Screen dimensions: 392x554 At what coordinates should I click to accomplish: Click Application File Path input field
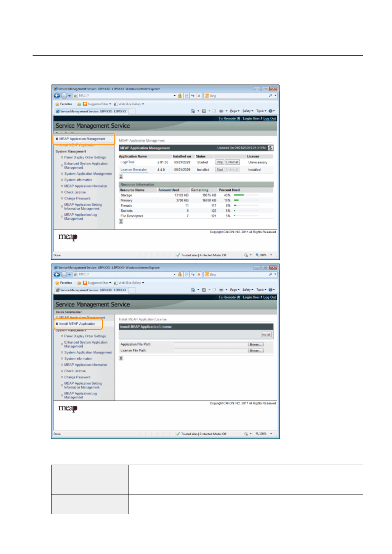point(211,344)
